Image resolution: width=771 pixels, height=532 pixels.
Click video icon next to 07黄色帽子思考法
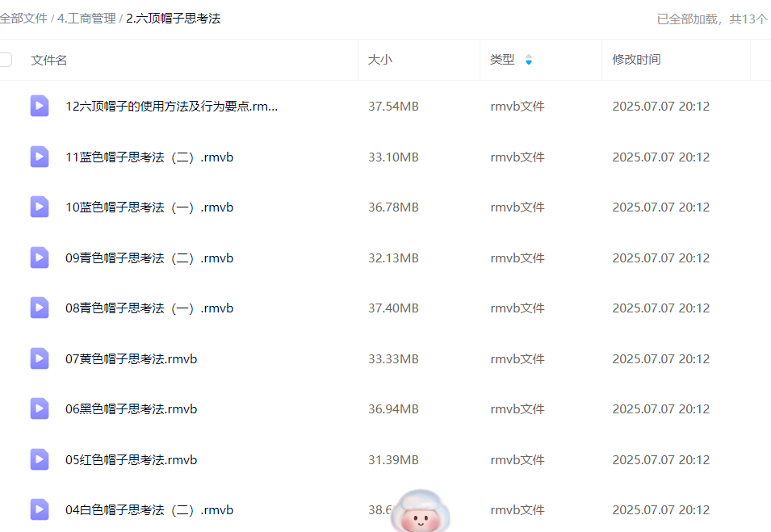click(x=40, y=358)
